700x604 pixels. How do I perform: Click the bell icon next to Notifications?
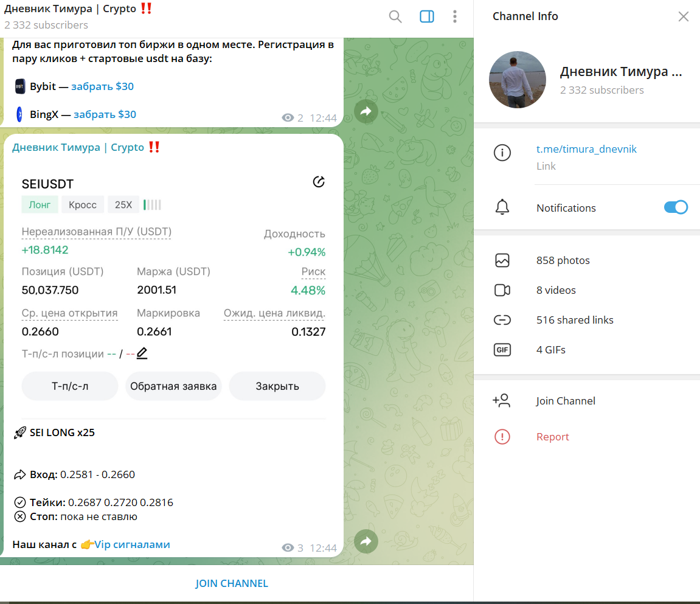502,207
